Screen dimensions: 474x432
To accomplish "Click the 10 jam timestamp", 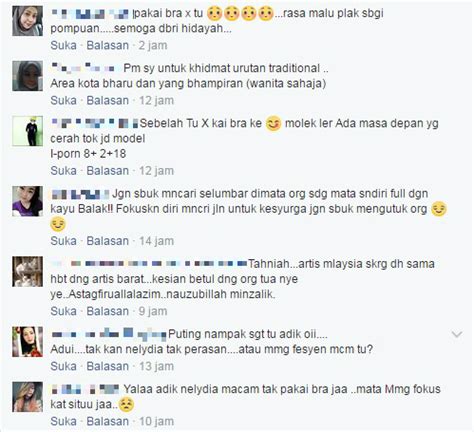I will (156, 421).
